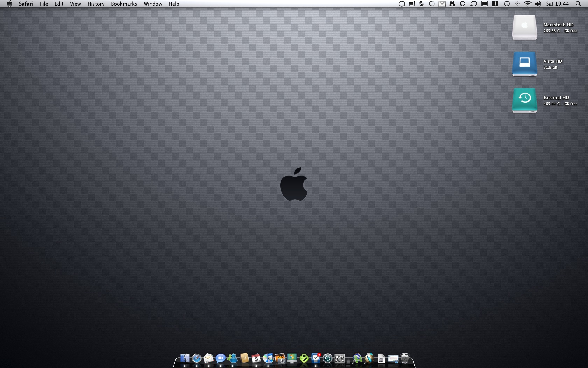Open Address Book in the Dock
The image size is (588, 368).
(x=244, y=359)
